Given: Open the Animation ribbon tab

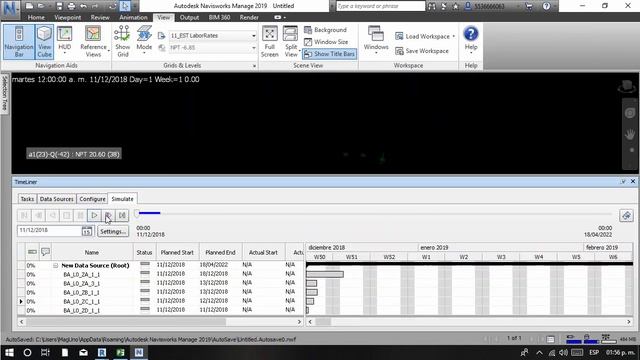Looking at the screenshot, I should [x=133, y=18].
